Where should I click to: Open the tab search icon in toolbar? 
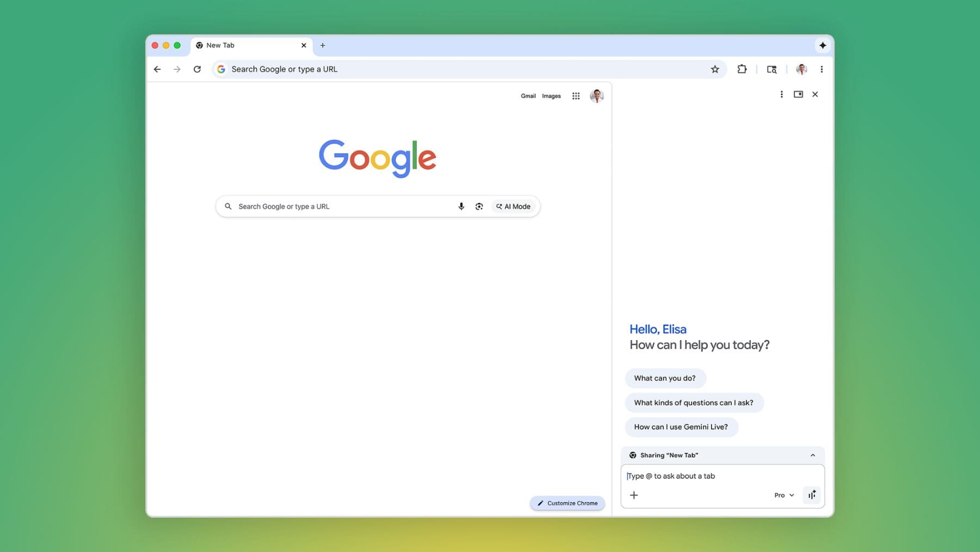click(x=771, y=69)
